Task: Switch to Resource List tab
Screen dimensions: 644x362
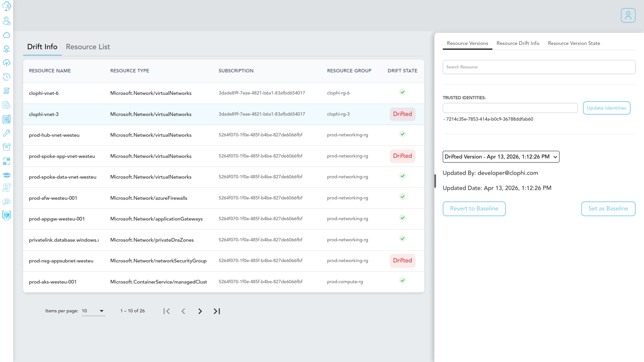Action: click(88, 47)
